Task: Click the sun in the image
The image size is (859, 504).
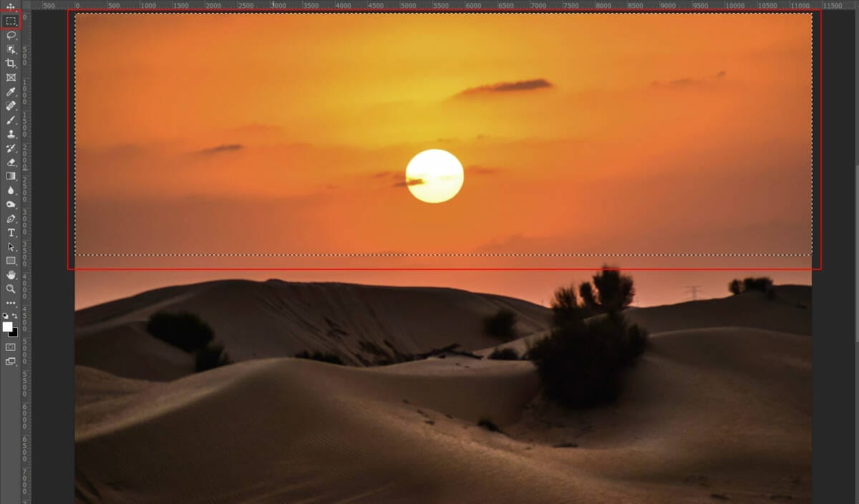Action: [x=435, y=176]
